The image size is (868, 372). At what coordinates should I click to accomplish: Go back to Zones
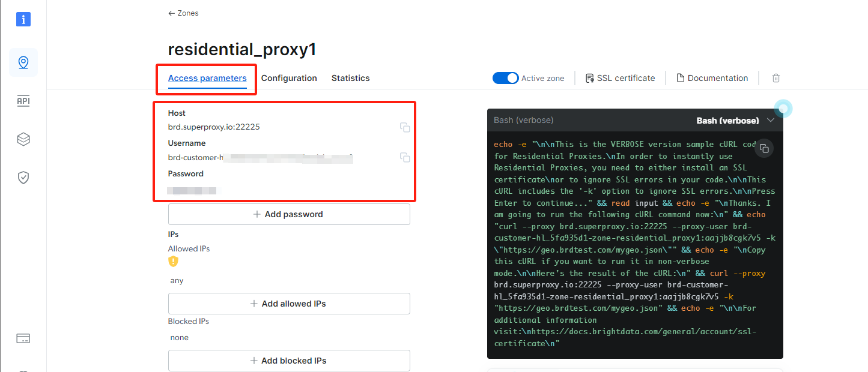click(183, 13)
